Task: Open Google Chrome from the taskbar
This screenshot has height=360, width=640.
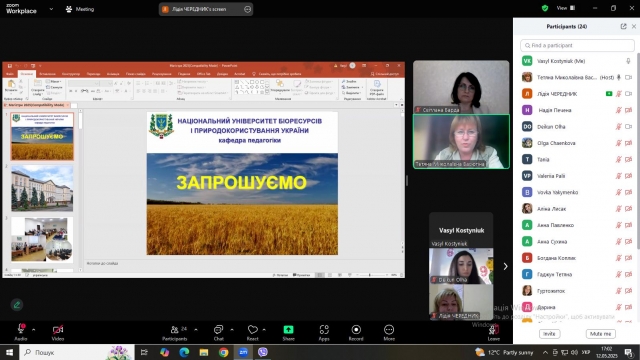Action: (223, 352)
